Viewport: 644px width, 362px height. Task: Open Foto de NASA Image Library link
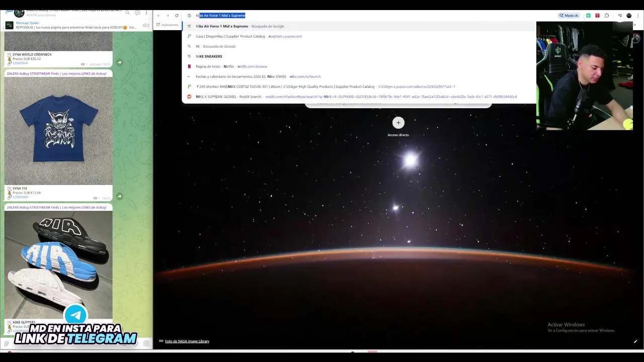187,341
